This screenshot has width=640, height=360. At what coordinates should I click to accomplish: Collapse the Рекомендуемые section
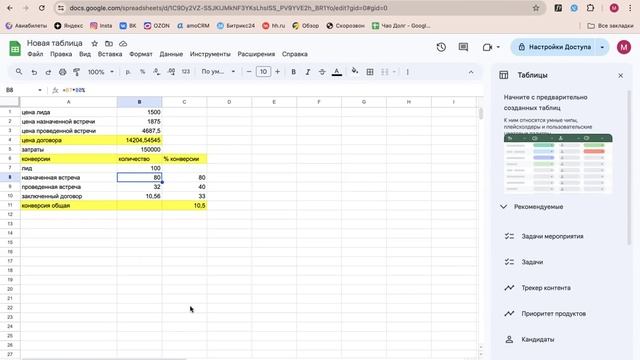coord(504,207)
